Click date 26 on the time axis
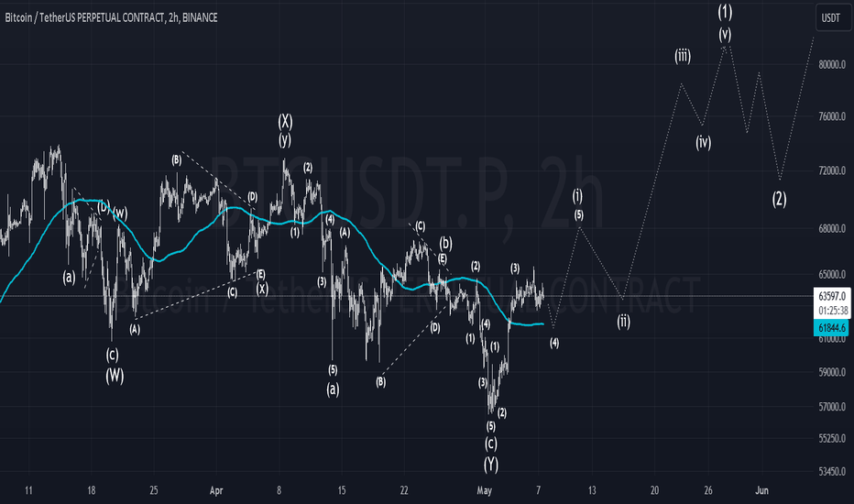The width and height of the screenshot is (854, 504). click(707, 490)
